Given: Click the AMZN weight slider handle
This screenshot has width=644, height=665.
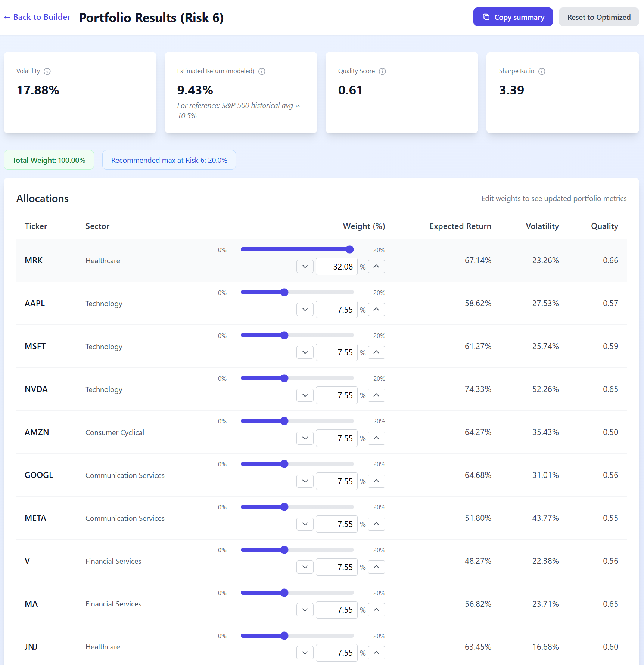Looking at the screenshot, I should pyautogui.click(x=284, y=421).
